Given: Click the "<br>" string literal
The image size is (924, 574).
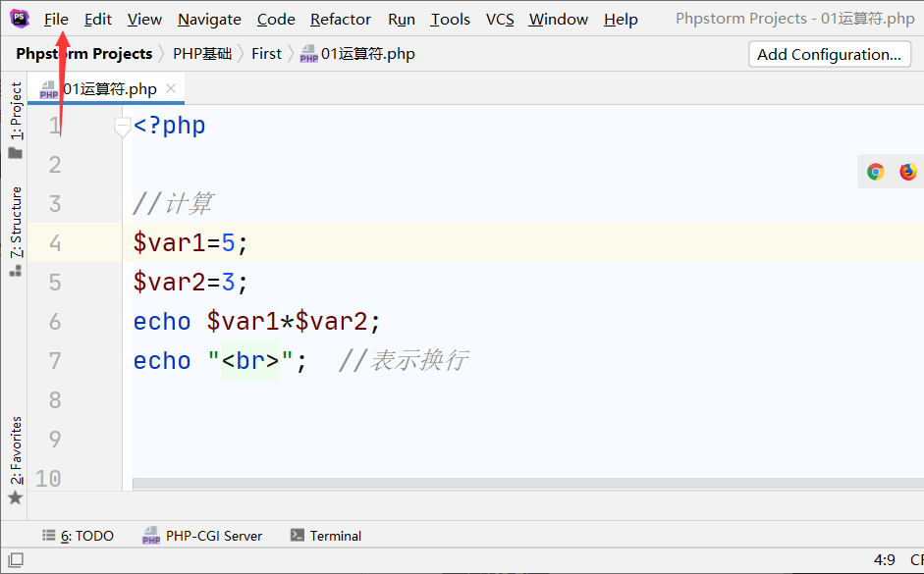Looking at the screenshot, I should click(249, 360).
